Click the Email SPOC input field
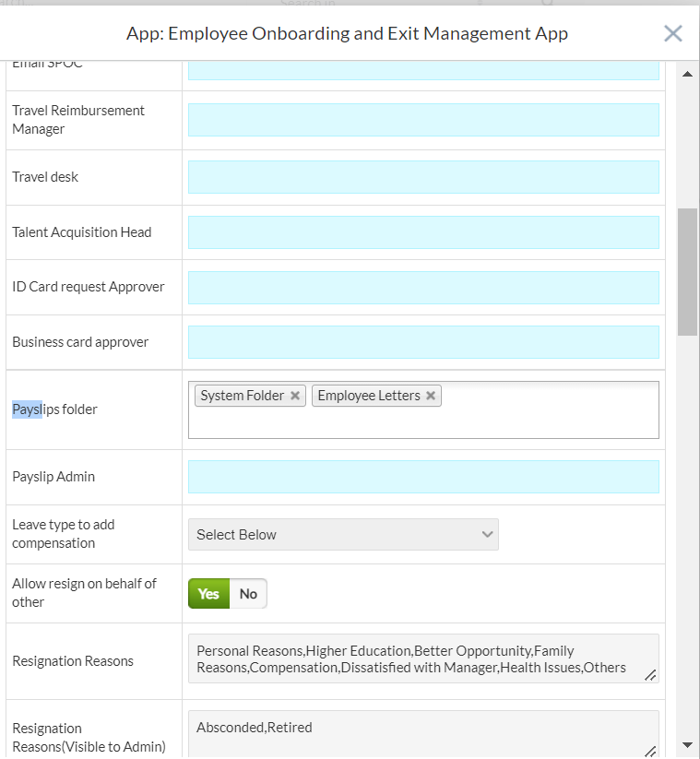This screenshot has width=700, height=759. coord(423,71)
